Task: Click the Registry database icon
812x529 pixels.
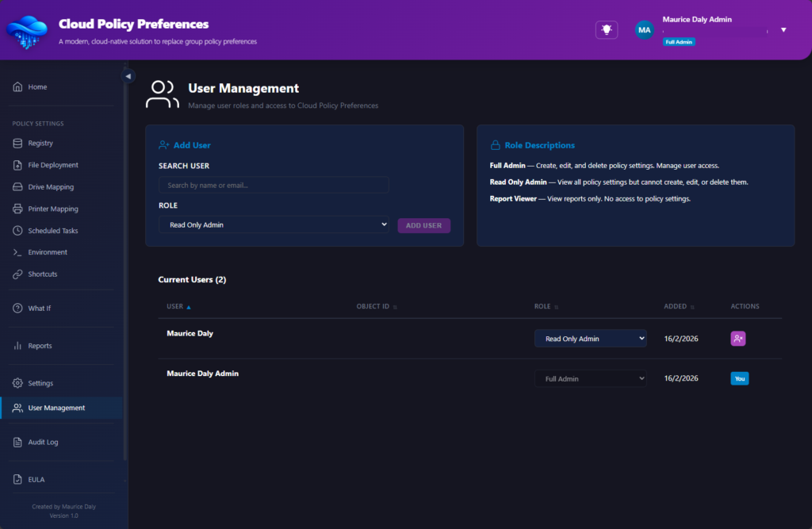Action: [17, 144]
